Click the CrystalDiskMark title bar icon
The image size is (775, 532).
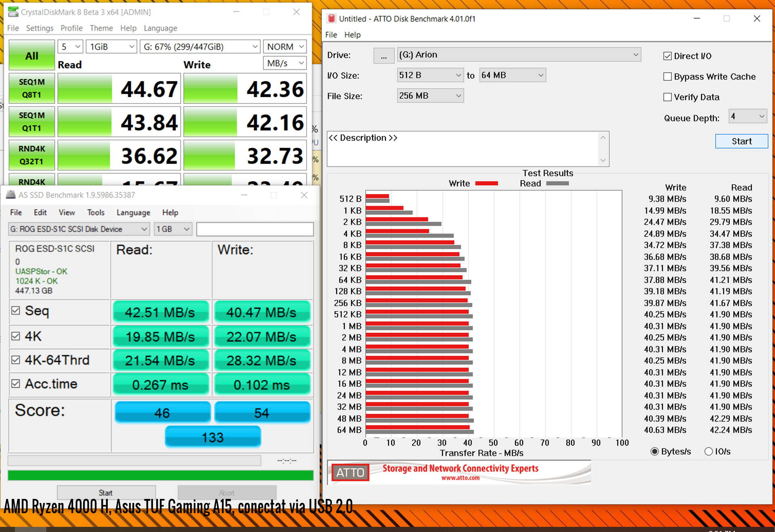[13, 12]
